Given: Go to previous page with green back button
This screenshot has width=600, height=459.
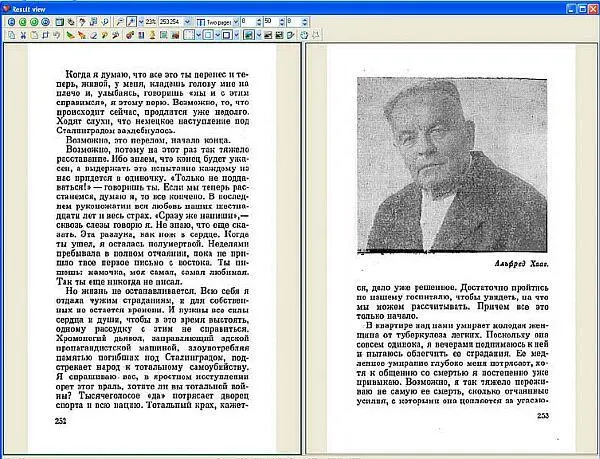Looking at the screenshot, I should (23, 22).
